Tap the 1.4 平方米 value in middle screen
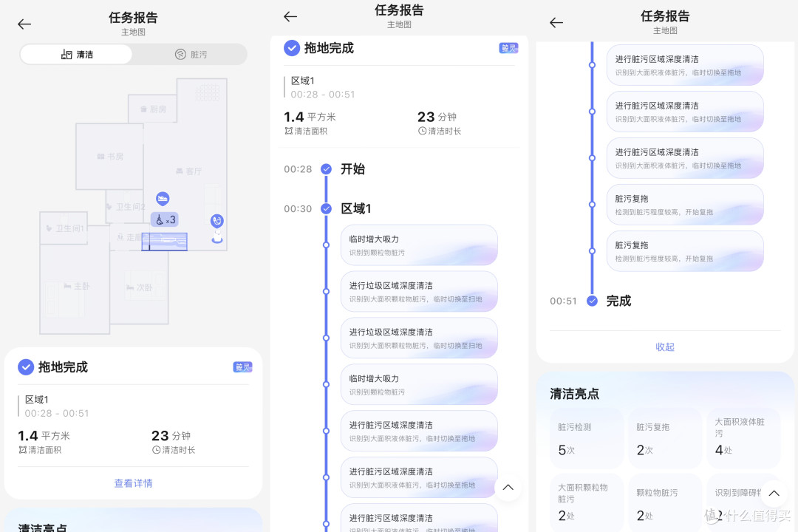 310,117
